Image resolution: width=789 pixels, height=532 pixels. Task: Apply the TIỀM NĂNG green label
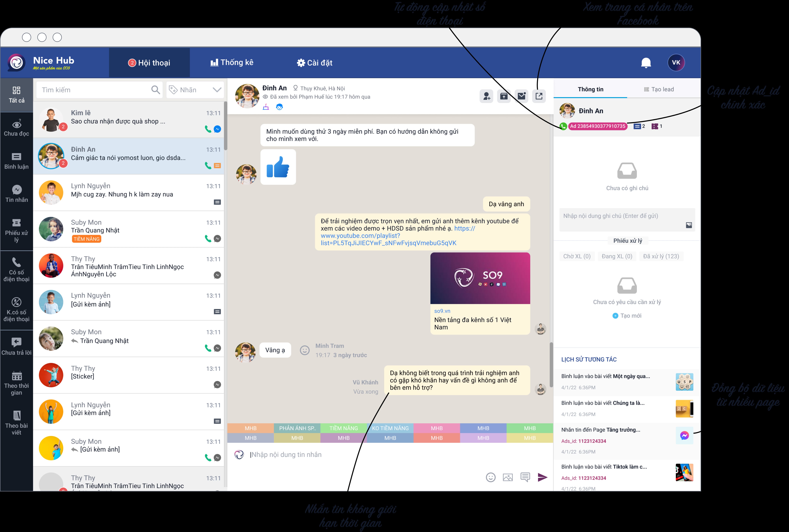pos(344,428)
